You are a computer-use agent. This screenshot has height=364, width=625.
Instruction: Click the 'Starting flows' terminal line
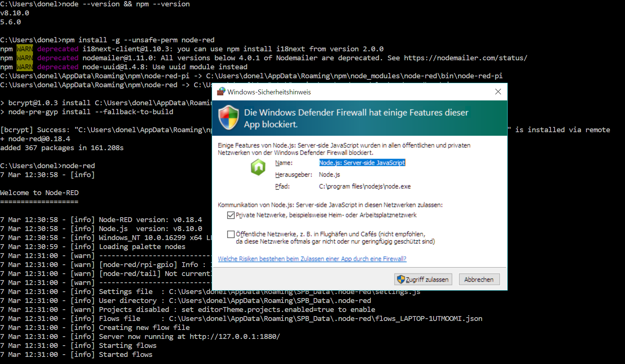pyautogui.click(x=78, y=346)
